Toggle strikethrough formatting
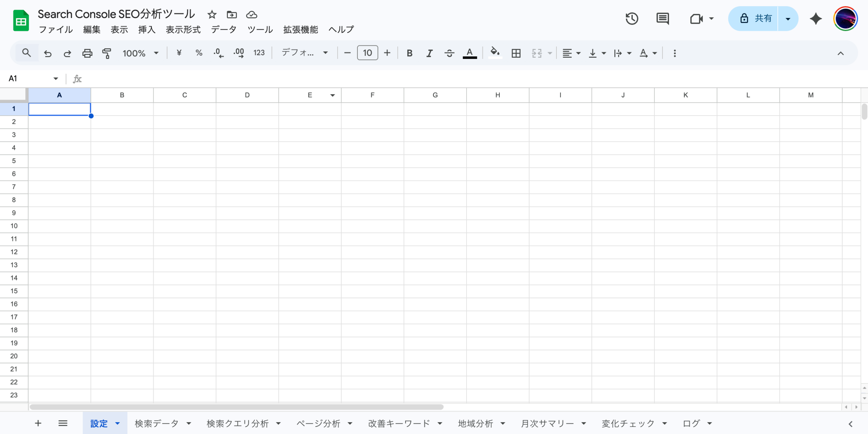Image resolution: width=868 pixels, height=434 pixels. (449, 53)
